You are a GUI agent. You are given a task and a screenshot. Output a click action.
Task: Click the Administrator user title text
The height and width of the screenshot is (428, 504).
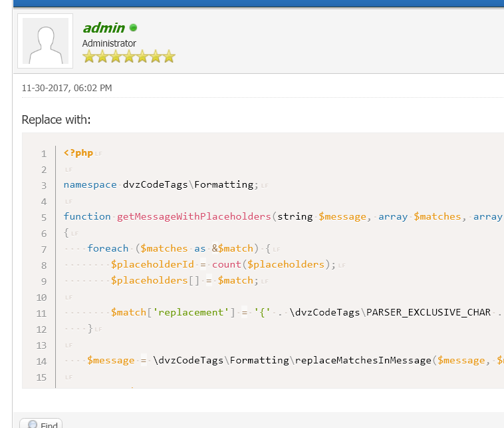click(x=109, y=43)
